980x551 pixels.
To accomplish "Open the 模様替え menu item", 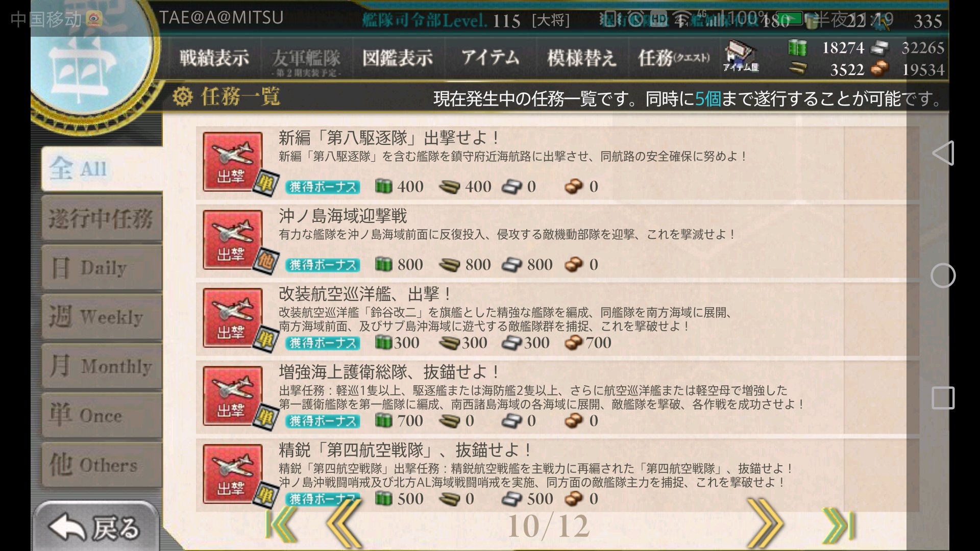I will pyautogui.click(x=581, y=58).
